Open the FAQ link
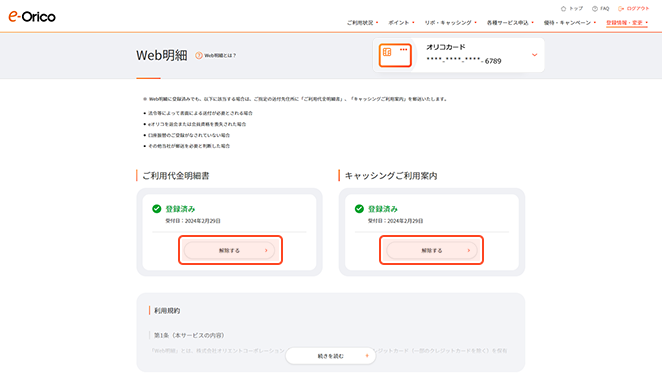Viewport: 662px width, 379px height. coord(600,8)
